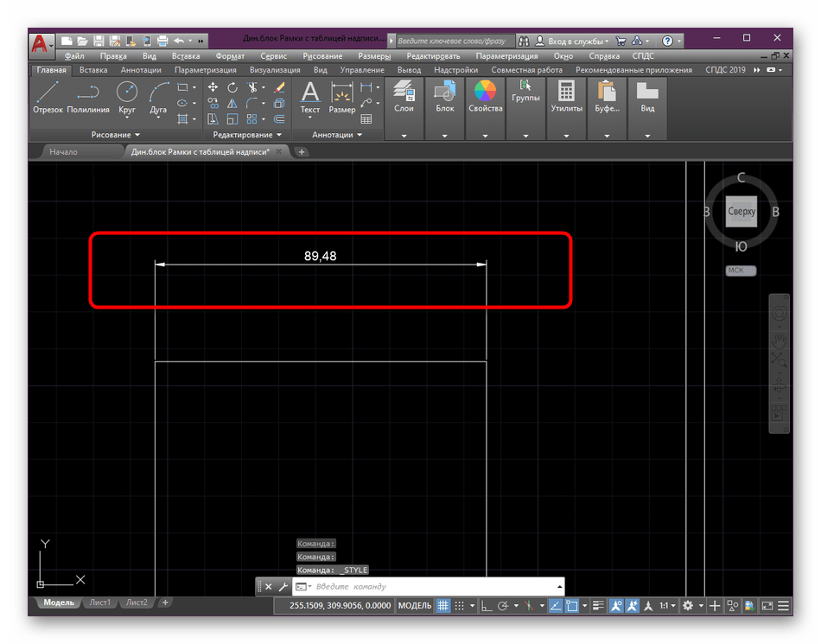Activate the Fillet tool
The image size is (821, 644).
point(252,103)
